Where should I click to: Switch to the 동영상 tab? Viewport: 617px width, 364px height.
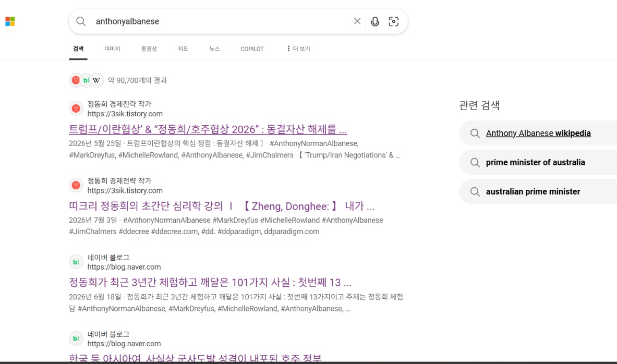pos(149,49)
